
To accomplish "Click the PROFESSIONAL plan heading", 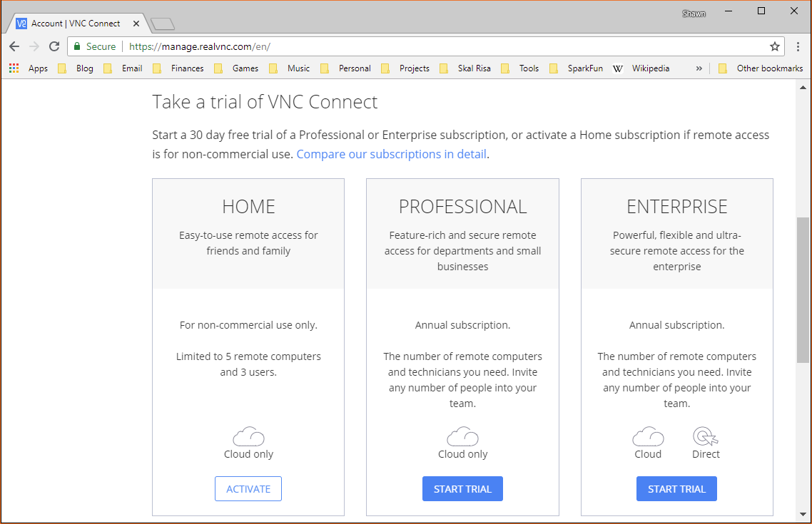I will [x=462, y=207].
